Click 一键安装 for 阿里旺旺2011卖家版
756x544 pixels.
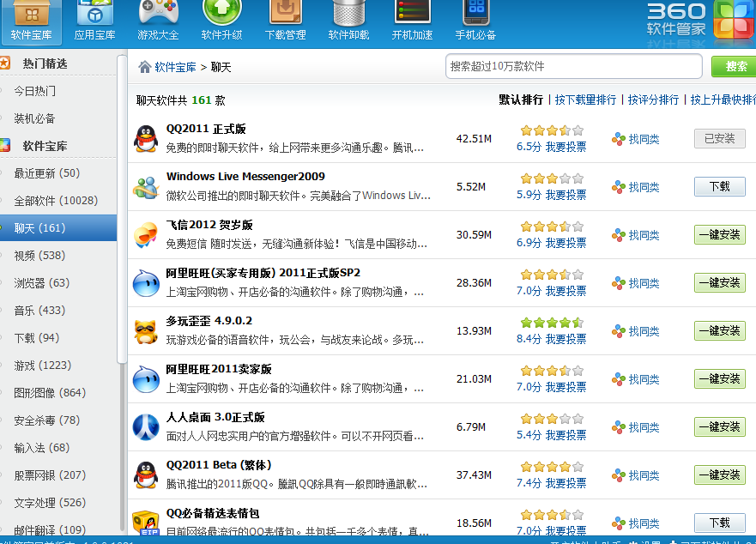[x=720, y=378]
